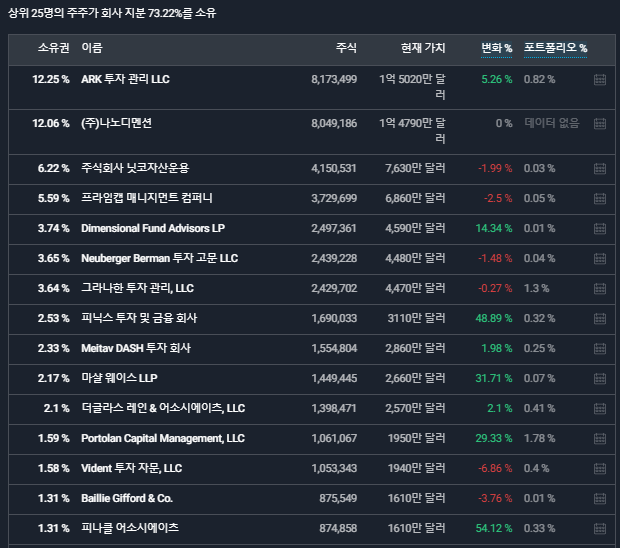The image size is (620, 548).
Task: Click the 데이터 없음 portfolio cell
Action: click(552, 123)
